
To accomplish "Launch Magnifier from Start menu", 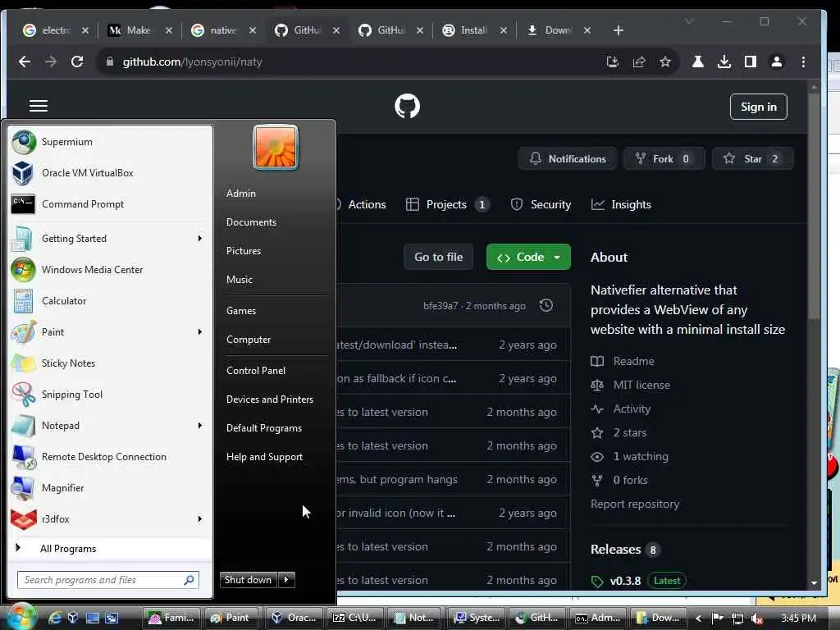I will [110, 488].
